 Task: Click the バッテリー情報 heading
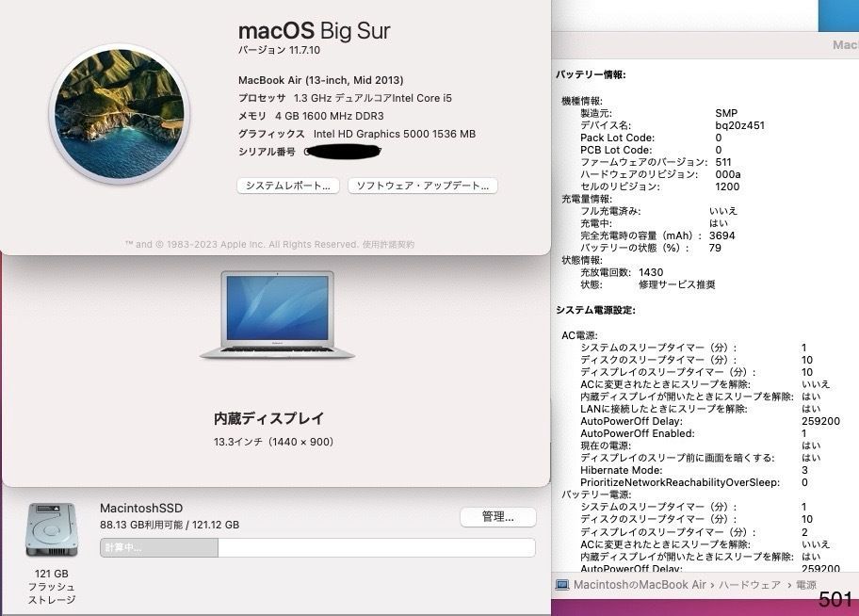point(592,74)
